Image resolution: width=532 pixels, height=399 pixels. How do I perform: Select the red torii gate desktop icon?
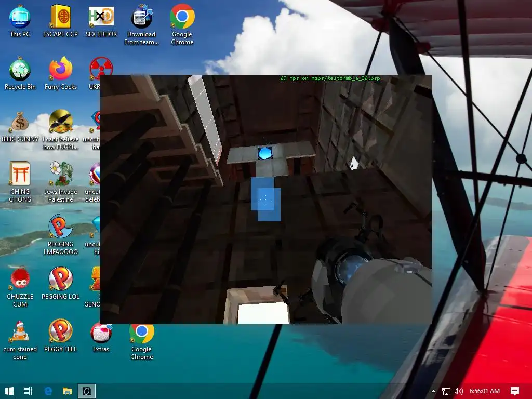(x=20, y=182)
